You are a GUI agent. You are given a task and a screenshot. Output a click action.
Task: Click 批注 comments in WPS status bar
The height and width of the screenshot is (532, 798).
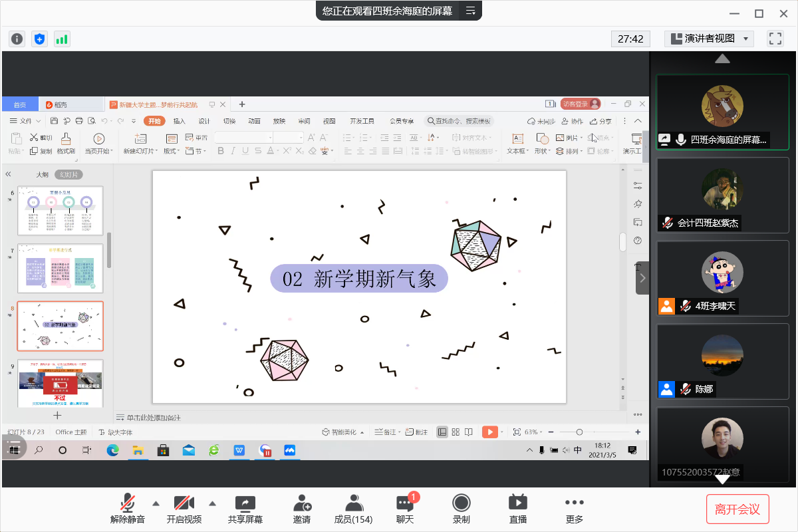pyautogui.click(x=418, y=432)
